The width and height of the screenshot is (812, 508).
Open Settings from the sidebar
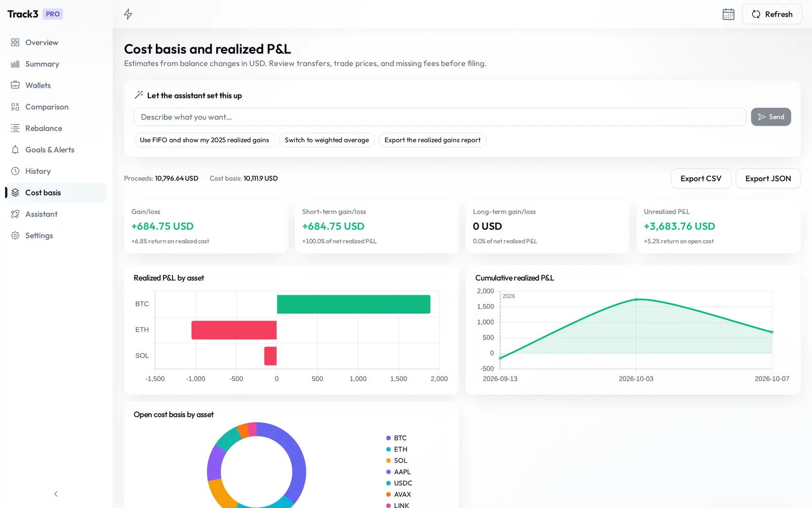coord(56,235)
